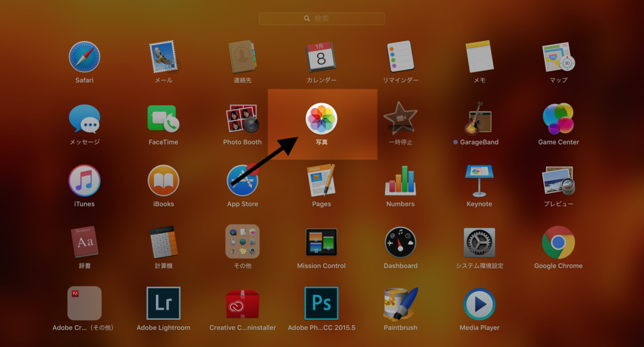Open the 写真 Photos app
Screen dimensions: 644x347
pyautogui.click(x=321, y=119)
